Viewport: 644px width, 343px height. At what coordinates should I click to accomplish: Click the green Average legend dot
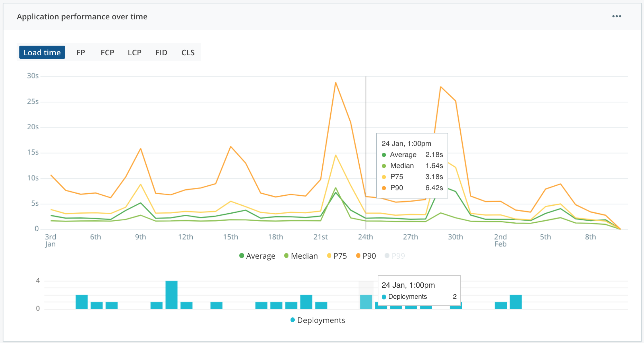pyautogui.click(x=241, y=256)
